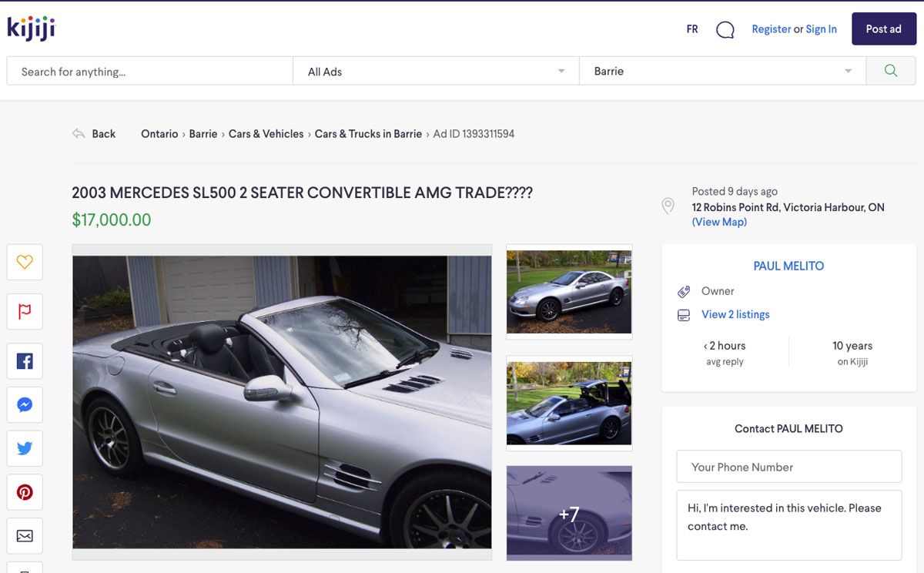Image resolution: width=924 pixels, height=573 pixels.
Task: Go back using the arrow icon
Action: click(80, 133)
